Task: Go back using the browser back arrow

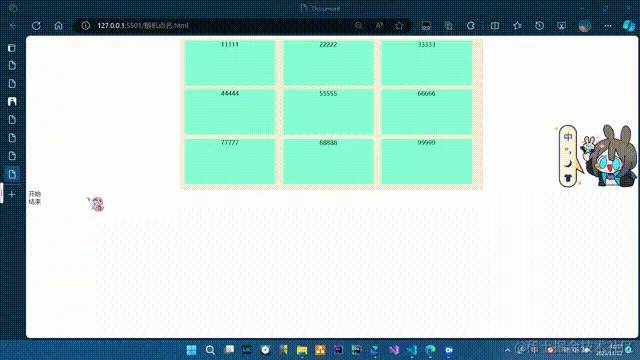Action: (x=13, y=26)
